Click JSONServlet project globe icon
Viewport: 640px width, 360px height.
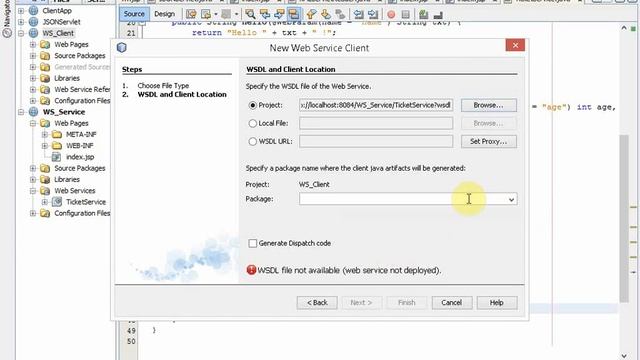click(x=33, y=22)
